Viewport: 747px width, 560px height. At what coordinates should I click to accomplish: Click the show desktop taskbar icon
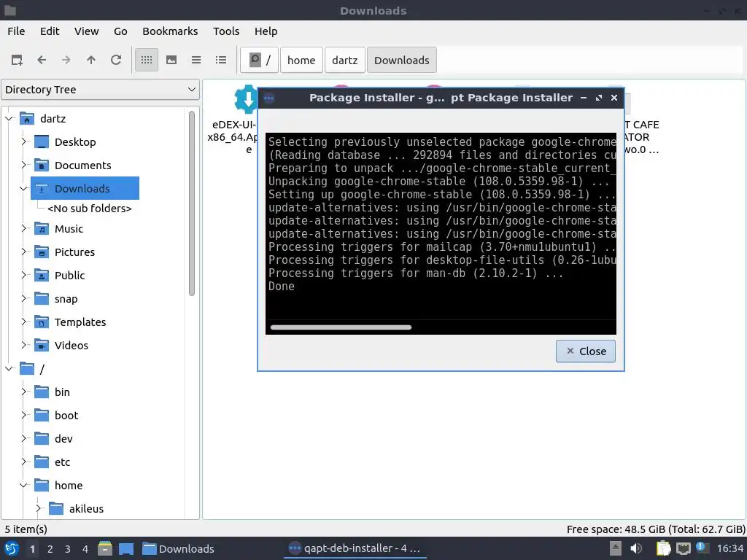pyautogui.click(x=126, y=548)
